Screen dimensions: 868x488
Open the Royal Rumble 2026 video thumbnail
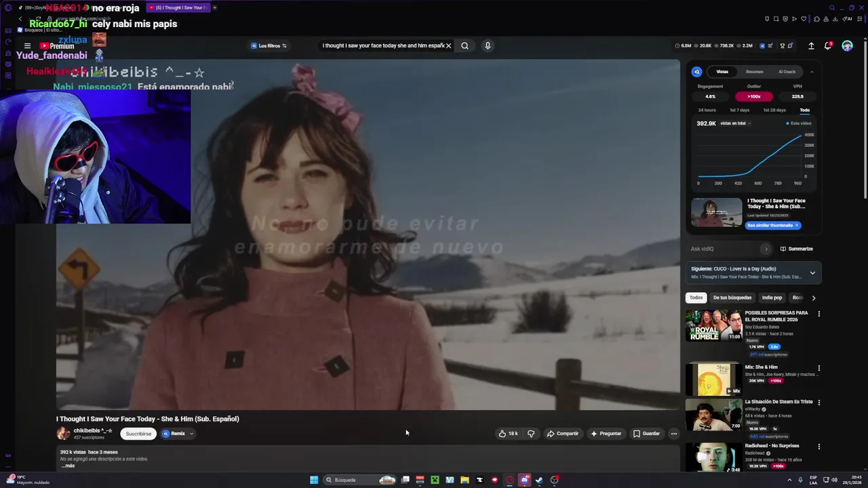(714, 325)
